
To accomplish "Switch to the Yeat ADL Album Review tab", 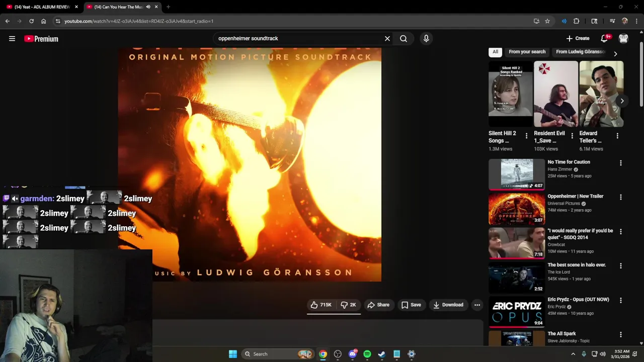I will coord(41,7).
